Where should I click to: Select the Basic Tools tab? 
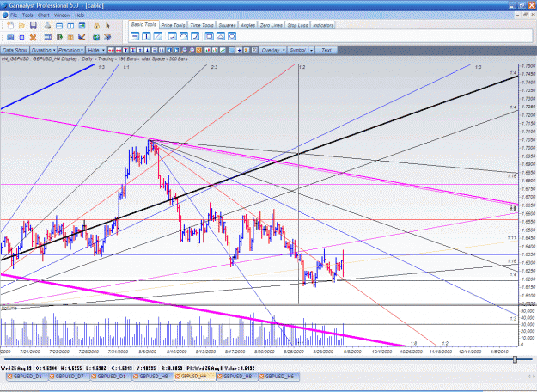(x=143, y=24)
